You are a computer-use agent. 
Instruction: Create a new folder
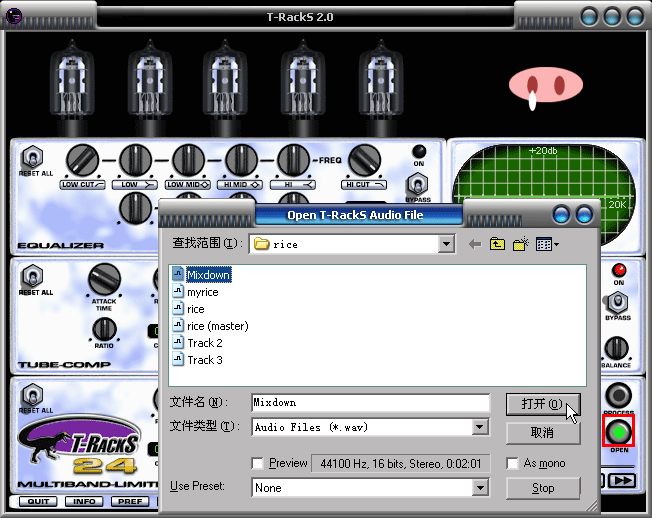pos(521,244)
